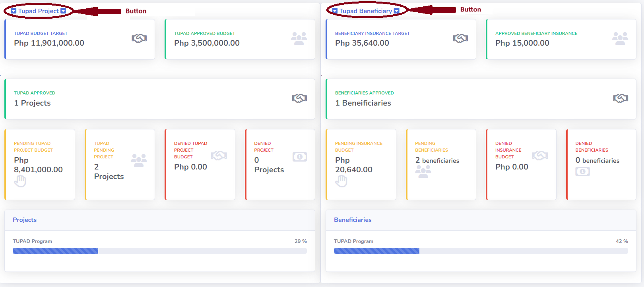Click the Php 11,901,000.00 value
The width and height of the screenshot is (644, 287).
(49, 43)
